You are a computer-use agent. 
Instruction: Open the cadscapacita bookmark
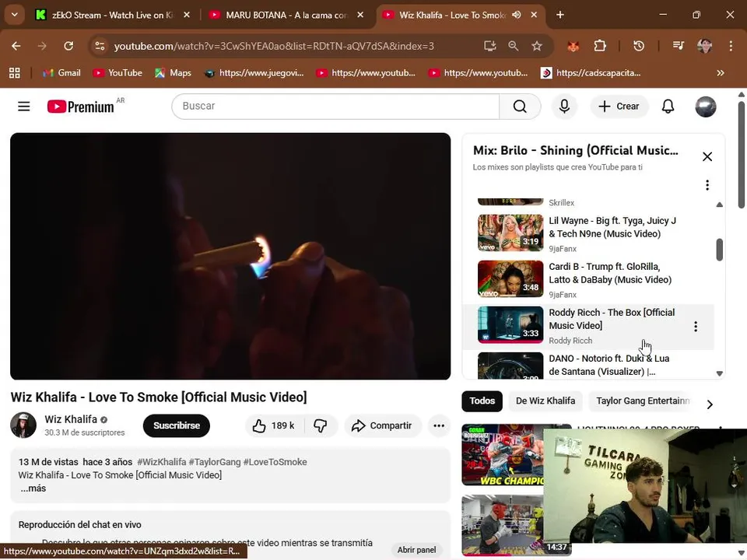click(591, 73)
